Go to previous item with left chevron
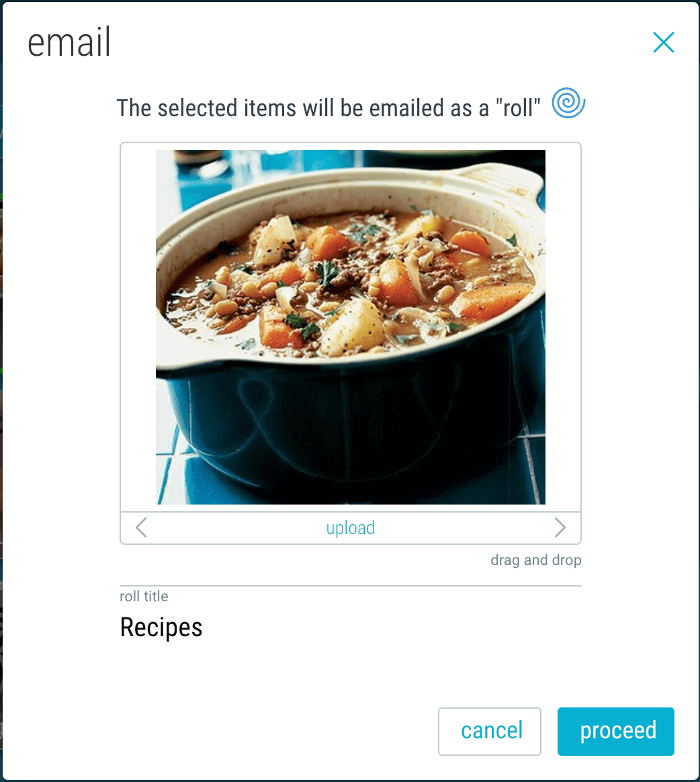 click(141, 527)
